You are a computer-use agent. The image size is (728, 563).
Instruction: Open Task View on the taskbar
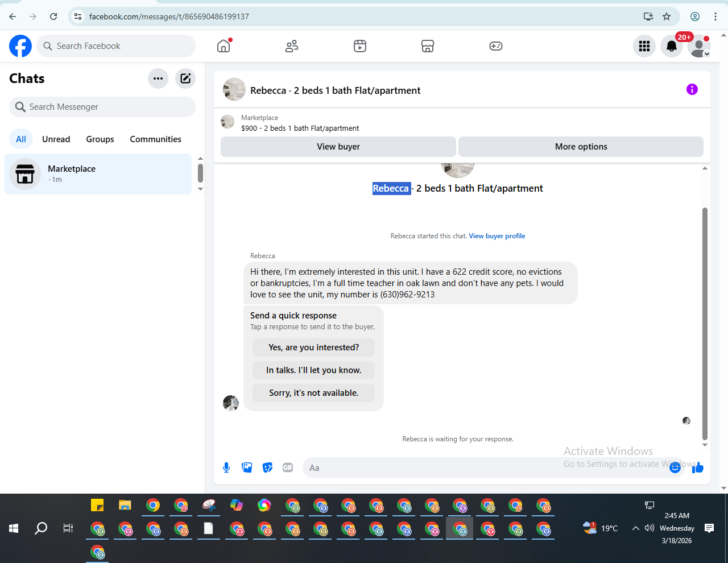pyautogui.click(x=68, y=528)
